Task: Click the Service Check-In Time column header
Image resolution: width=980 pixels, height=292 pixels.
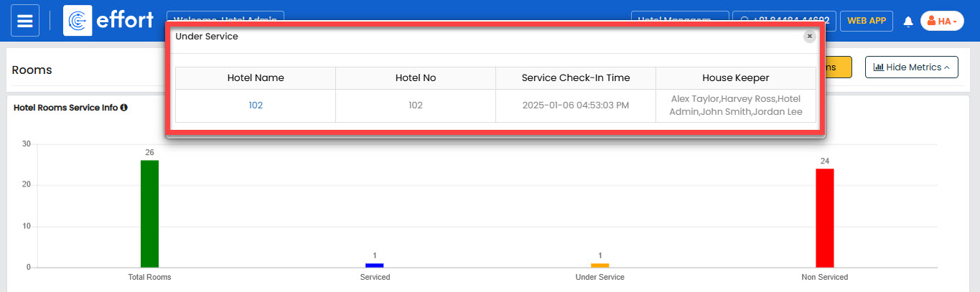Action: point(575,78)
